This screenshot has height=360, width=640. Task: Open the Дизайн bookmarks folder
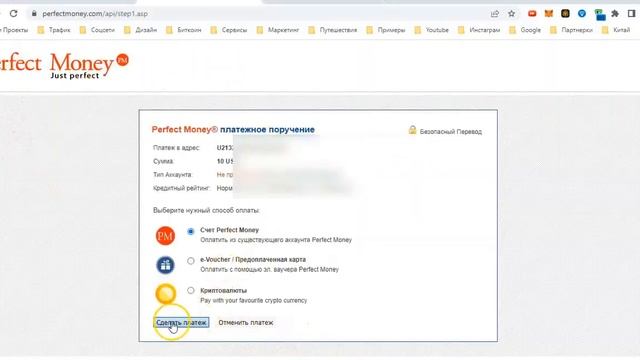[x=140, y=30]
